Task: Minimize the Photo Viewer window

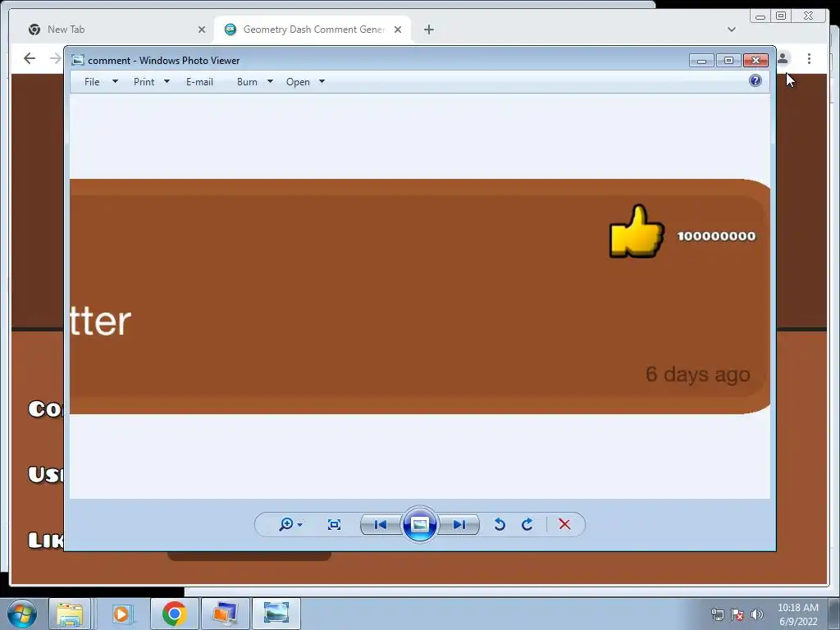Action: [x=702, y=61]
